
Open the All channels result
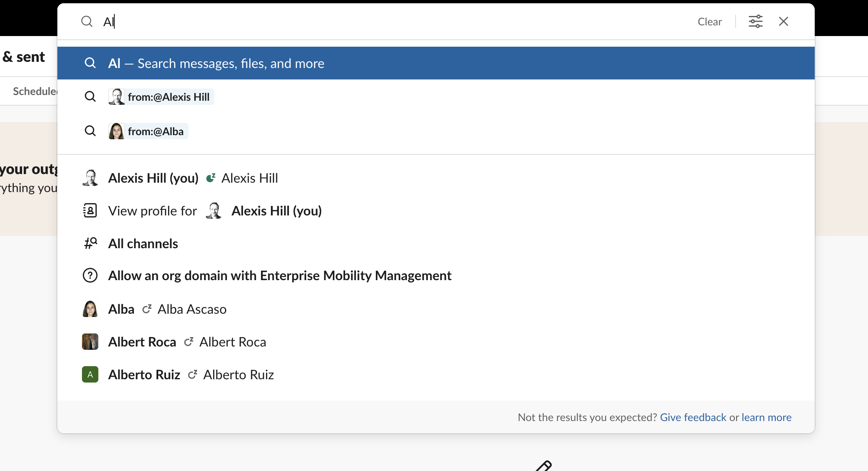pos(143,244)
